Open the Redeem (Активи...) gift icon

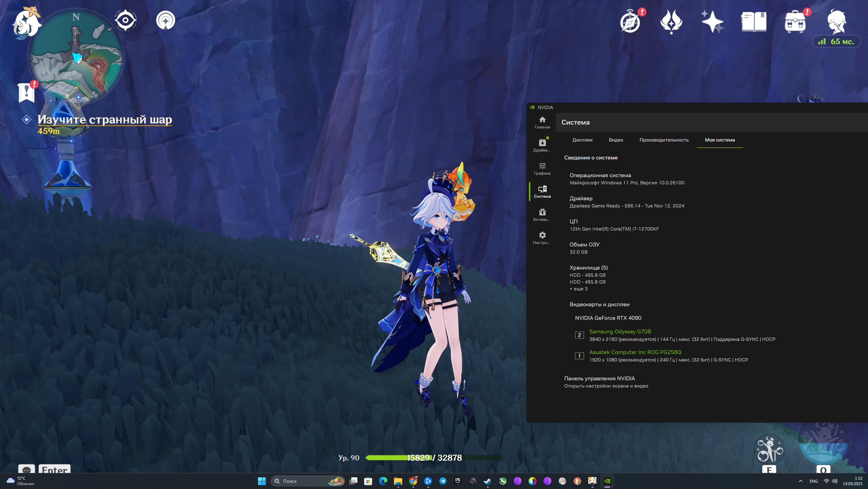coord(542,214)
